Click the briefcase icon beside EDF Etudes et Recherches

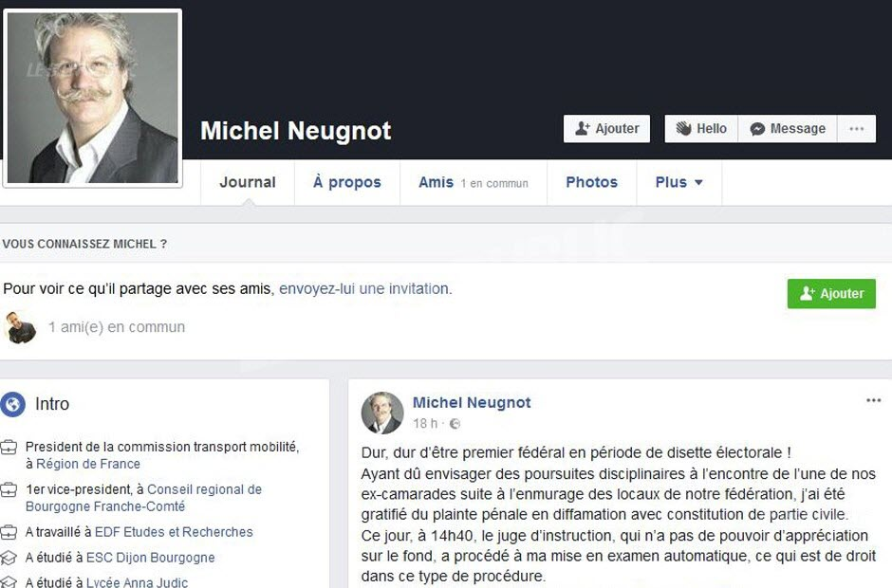click(x=9, y=532)
